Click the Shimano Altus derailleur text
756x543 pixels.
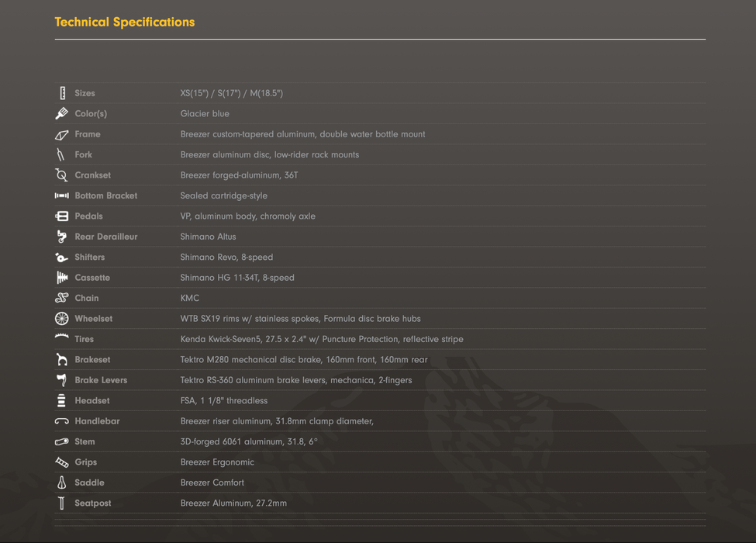(x=209, y=237)
